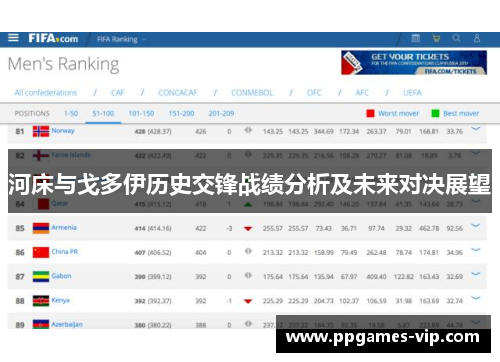Open the Armenia team link
Image resolution: width=500 pixels, height=362 pixels.
click(64, 228)
